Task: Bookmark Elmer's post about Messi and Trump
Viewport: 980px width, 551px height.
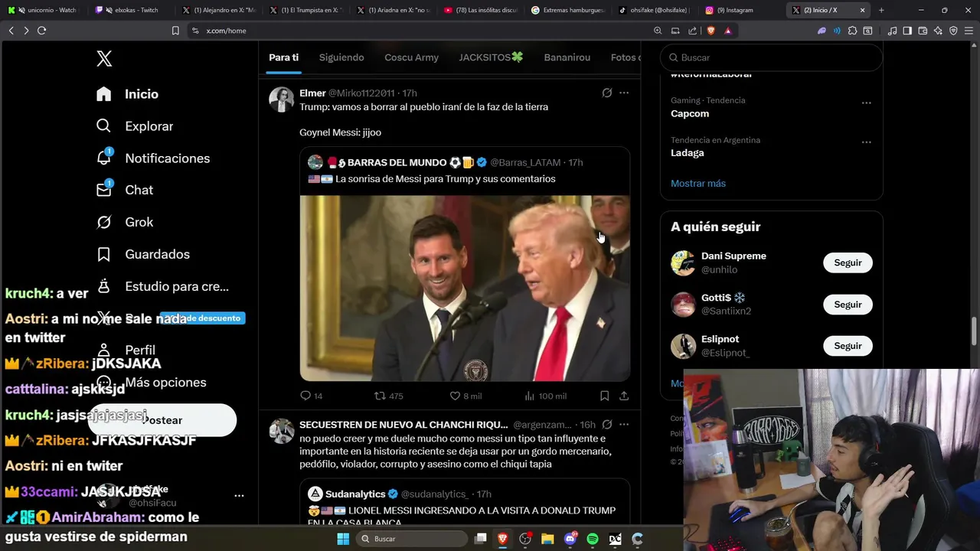Action: (x=604, y=396)
